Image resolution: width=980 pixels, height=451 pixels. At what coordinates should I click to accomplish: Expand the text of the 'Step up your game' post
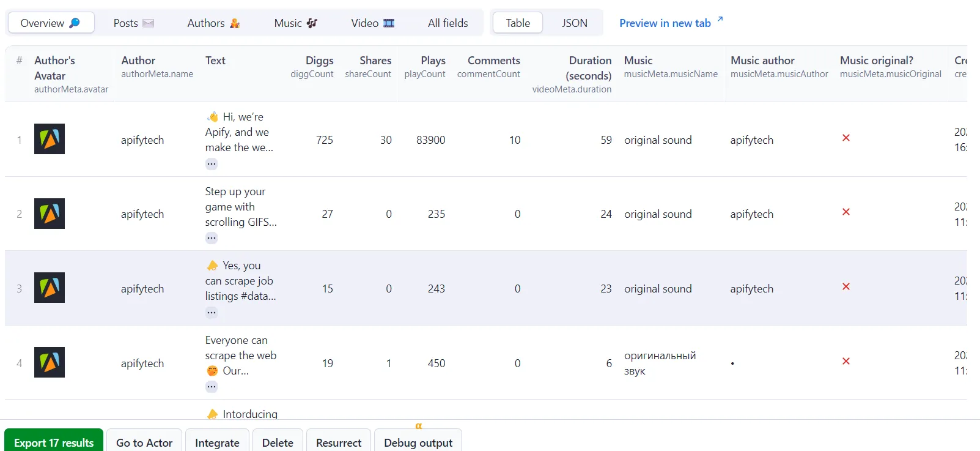click(212, 238)
